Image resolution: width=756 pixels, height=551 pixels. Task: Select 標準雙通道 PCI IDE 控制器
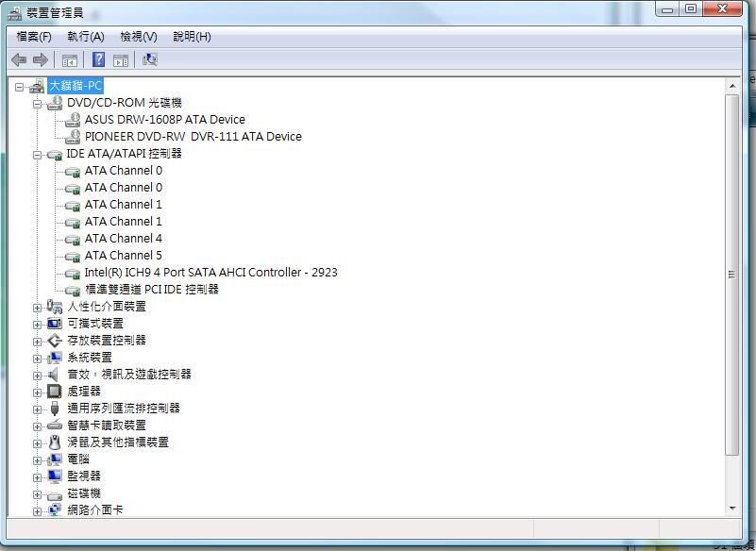pos(152,290)
